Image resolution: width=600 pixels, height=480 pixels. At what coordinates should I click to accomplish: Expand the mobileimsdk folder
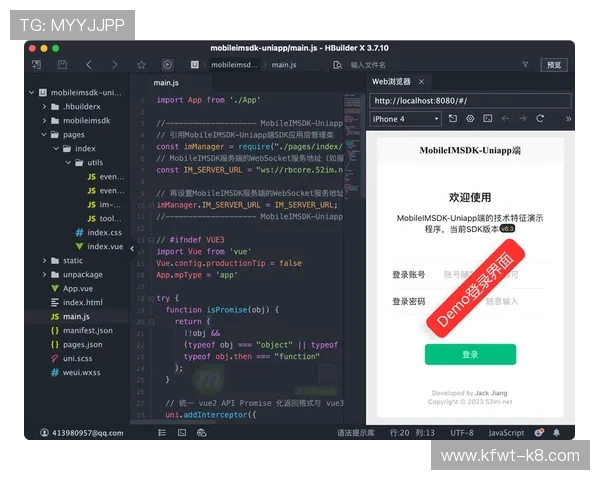(44, 121)
